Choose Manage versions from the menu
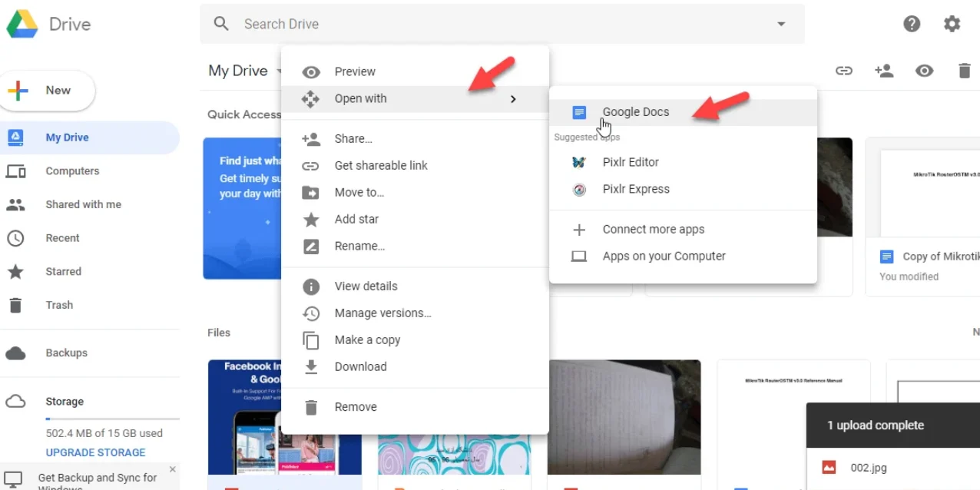 click(382, 313)
